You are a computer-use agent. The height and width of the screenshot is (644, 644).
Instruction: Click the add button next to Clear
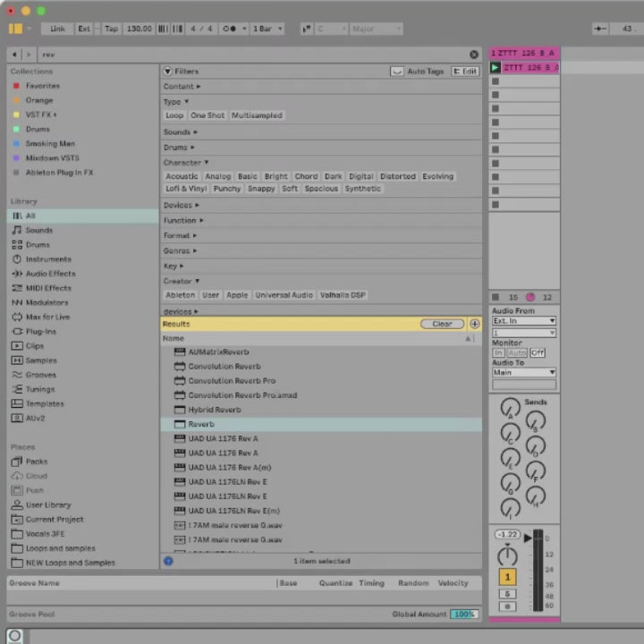click(x=474, y=324)
